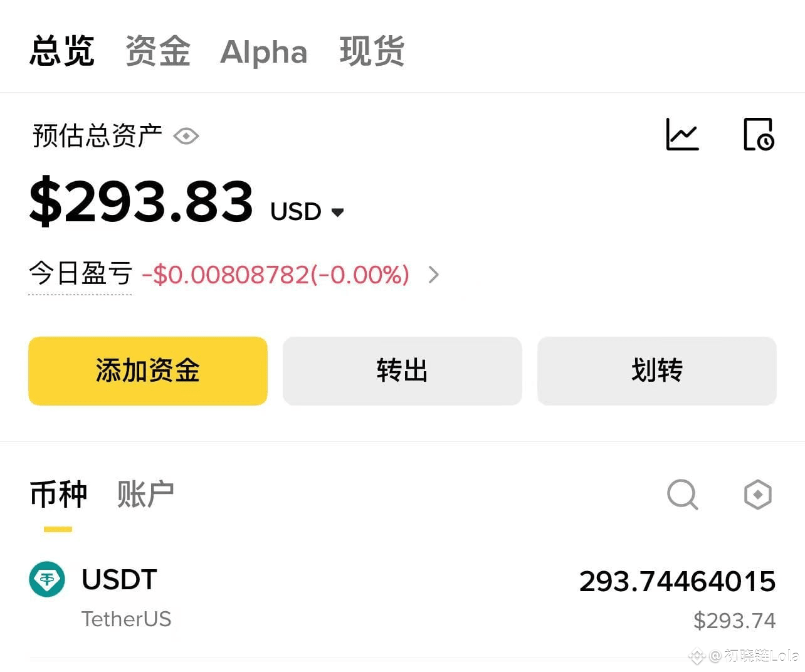Tap the USDT Tether coin logo
The width and height of the screenshot is (805, 672).
(47, 579)
